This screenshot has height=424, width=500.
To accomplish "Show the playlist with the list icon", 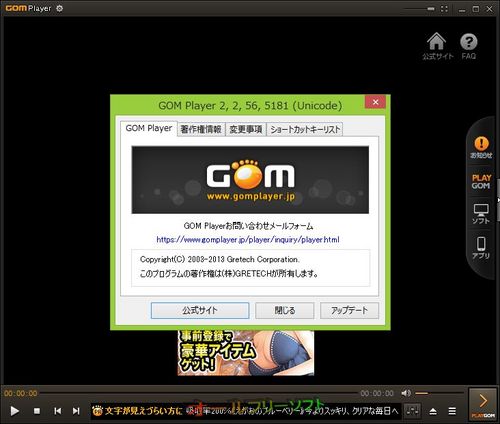I will pos(452,411).
